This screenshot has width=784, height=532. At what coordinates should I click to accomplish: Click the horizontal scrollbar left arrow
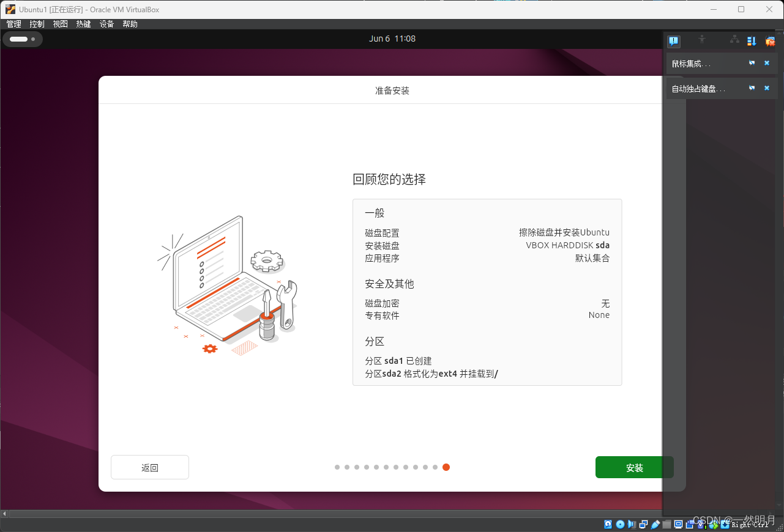(6, 514)
